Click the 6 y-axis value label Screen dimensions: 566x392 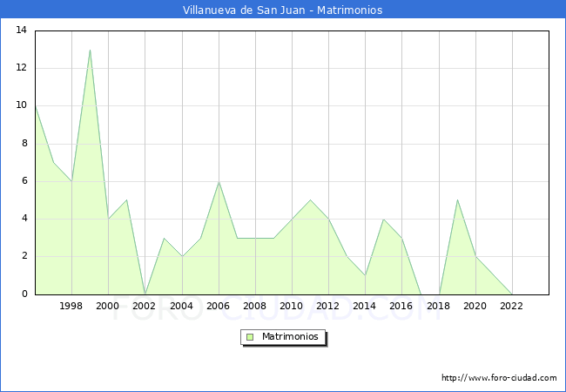(x=24, y=181)
